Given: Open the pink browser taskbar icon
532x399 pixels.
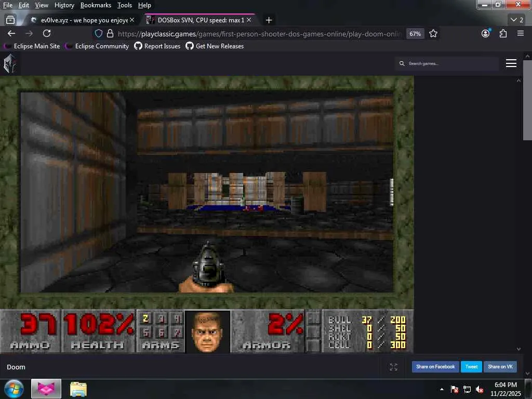Looking at the screenshot, I should coord(46,389).
